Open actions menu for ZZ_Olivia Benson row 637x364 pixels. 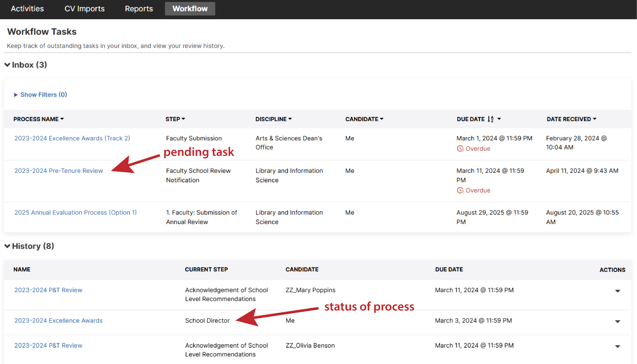(x=617, y=347)
